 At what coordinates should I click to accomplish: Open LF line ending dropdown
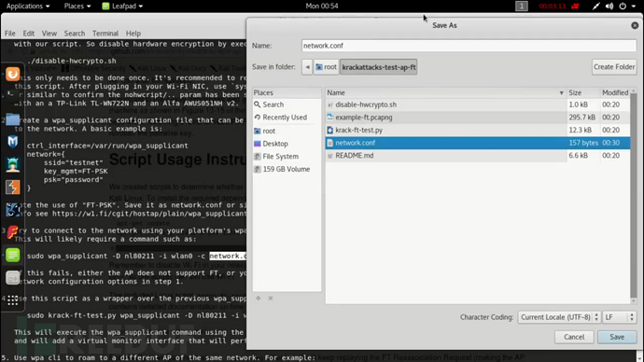[620, 317]
